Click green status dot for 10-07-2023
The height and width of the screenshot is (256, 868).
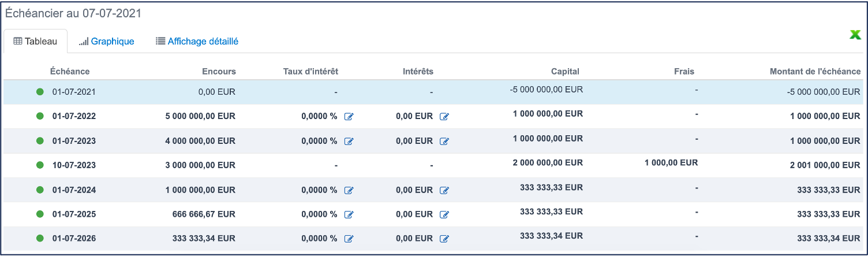coord(40,165)
